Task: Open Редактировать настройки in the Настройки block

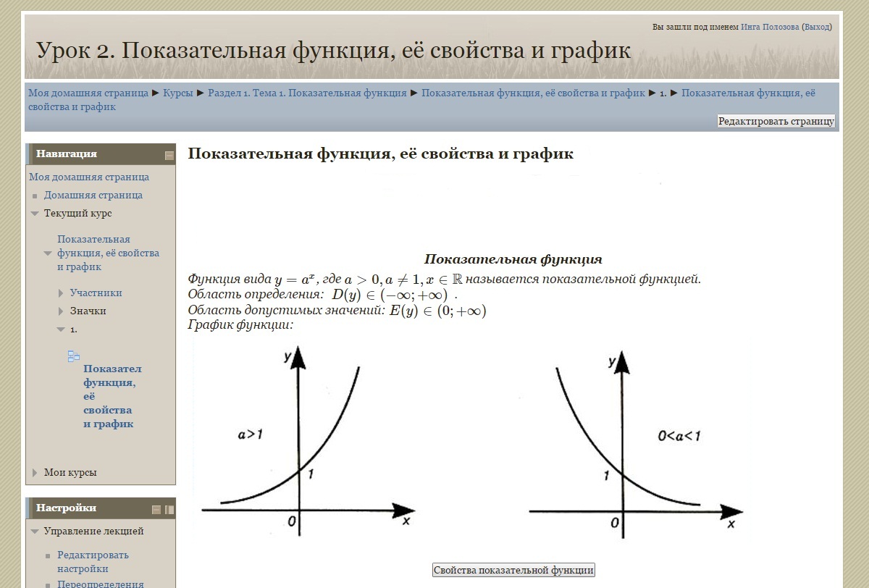Action: pyautogui.click(x=93, y=562)
